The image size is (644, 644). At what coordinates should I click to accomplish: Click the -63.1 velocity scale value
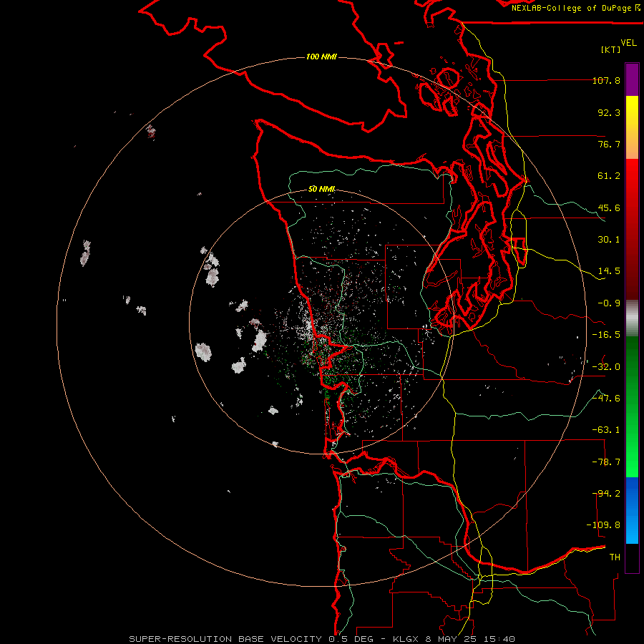606,430
